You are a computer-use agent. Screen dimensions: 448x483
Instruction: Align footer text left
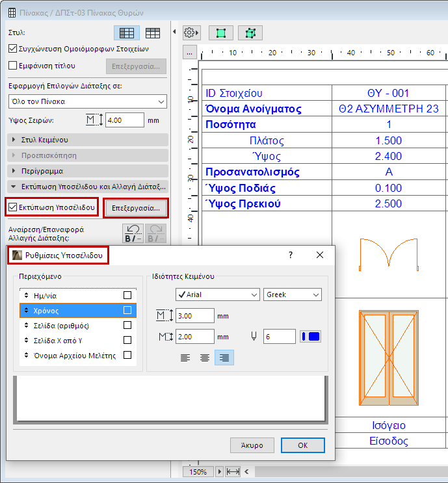(x=185, y=358)
